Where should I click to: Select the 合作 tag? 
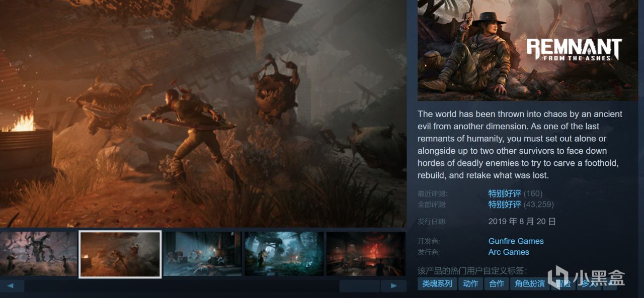tap(497, 284)
